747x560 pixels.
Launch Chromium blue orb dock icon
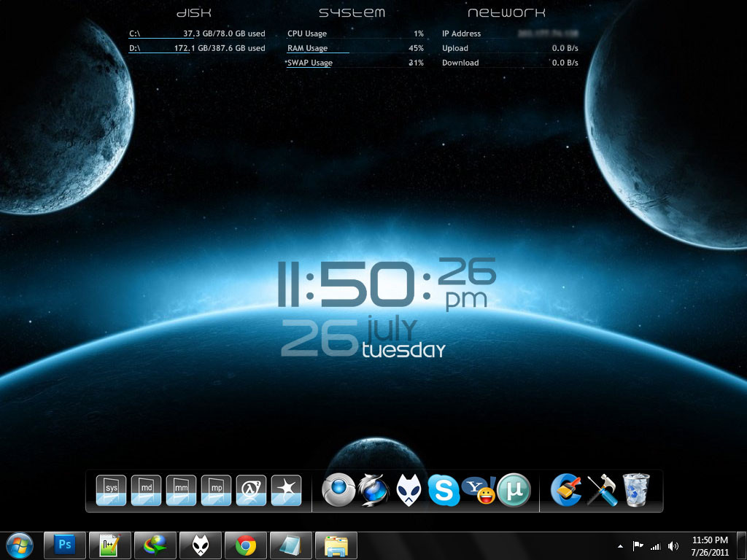coord(338,490)
